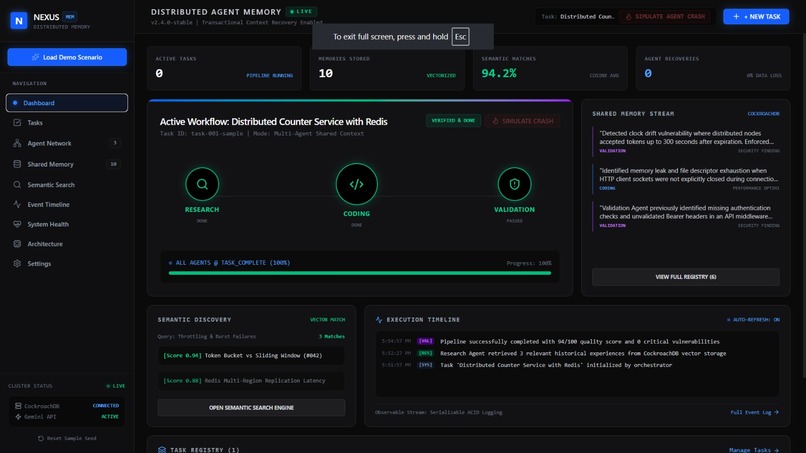Select the Validation shield node icon
806x453 pixels.
[514, 184]
